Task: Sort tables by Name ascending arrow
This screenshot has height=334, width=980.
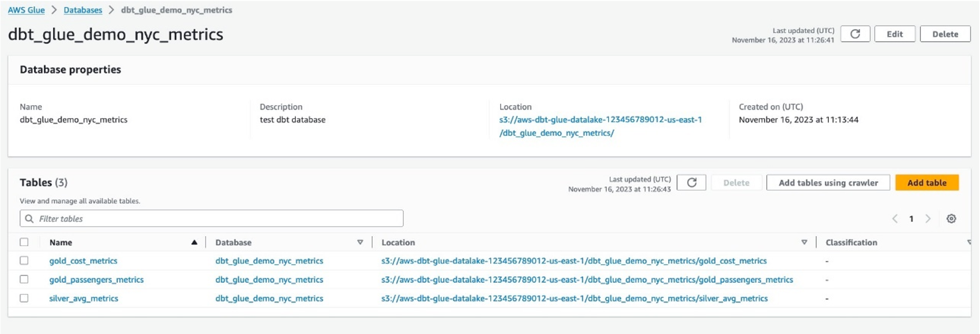Action: click(x=194, y=242)
